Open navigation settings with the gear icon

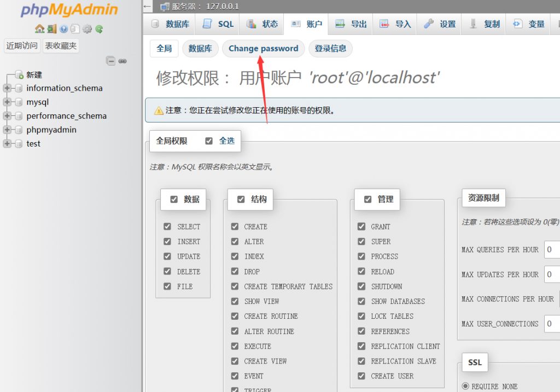pos(87,29)
